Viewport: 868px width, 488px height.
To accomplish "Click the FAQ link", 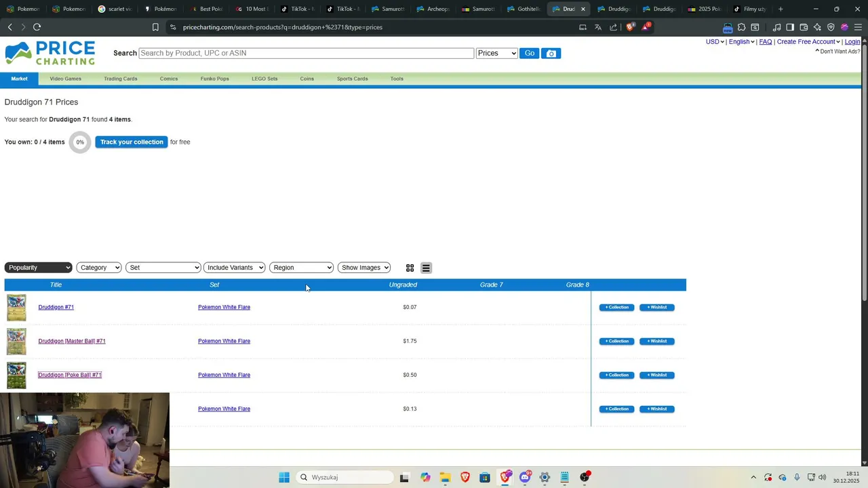I will pyautogui.click(x=766, y=42).
